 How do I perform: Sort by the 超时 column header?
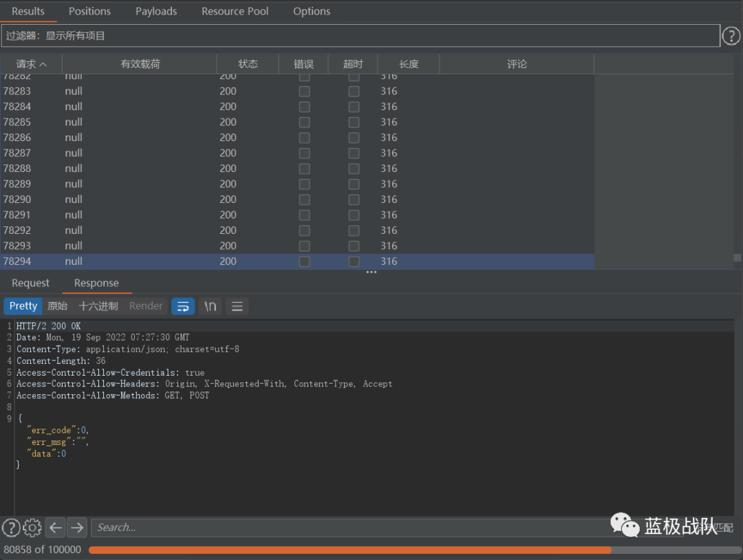tap(352, 64)
